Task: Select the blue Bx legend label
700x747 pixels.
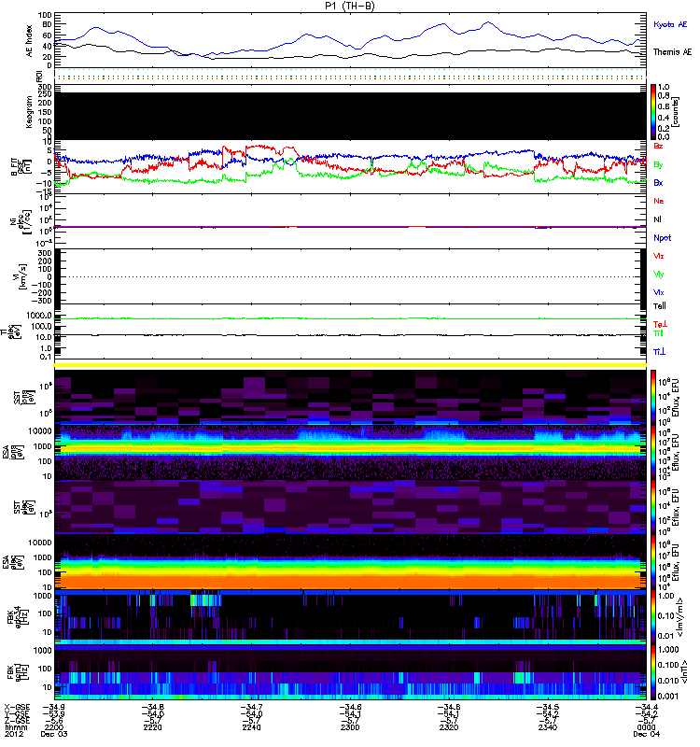Action: pyautogui.click(x=658, y=182)
